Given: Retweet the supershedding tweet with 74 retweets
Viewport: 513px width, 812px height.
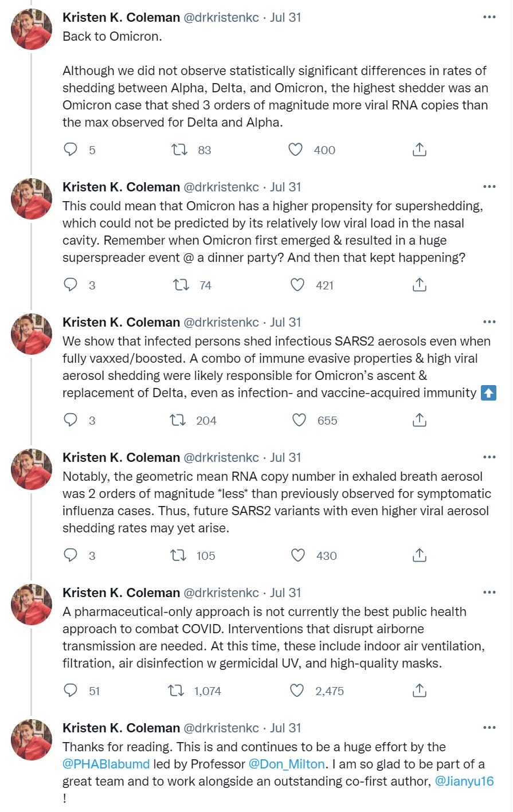Looking at the screenshot, I should point(181,285).
